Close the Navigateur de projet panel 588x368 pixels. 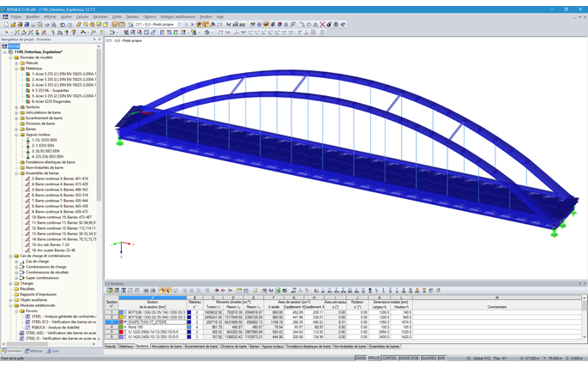[x=99, y=39]
